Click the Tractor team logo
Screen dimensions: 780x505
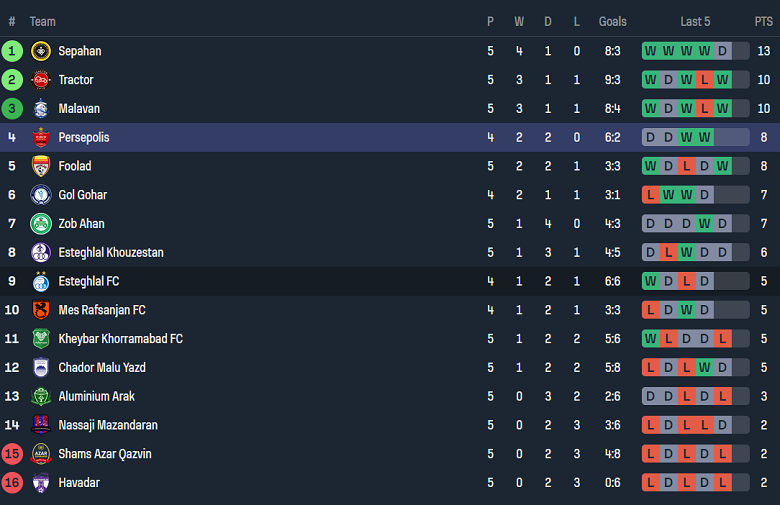(41, 80)
